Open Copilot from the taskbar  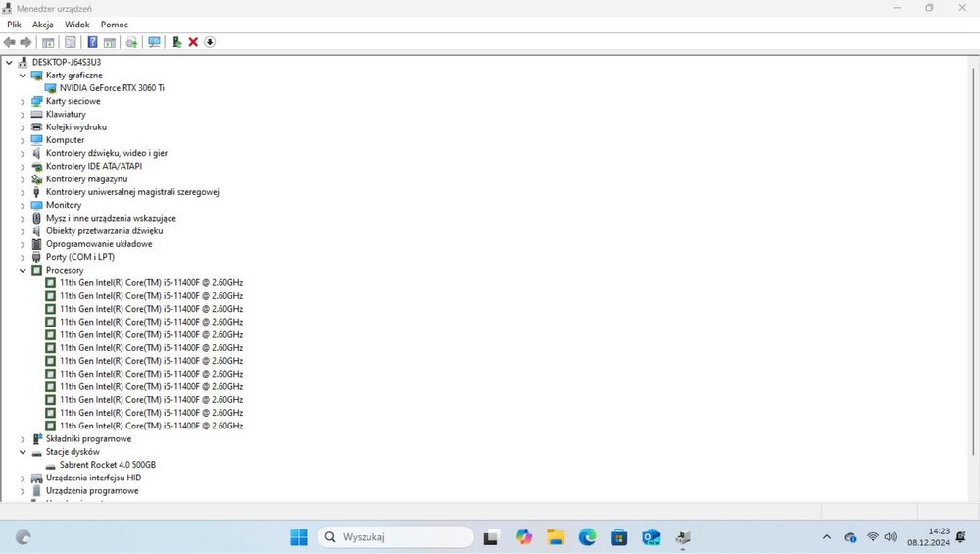523,537
